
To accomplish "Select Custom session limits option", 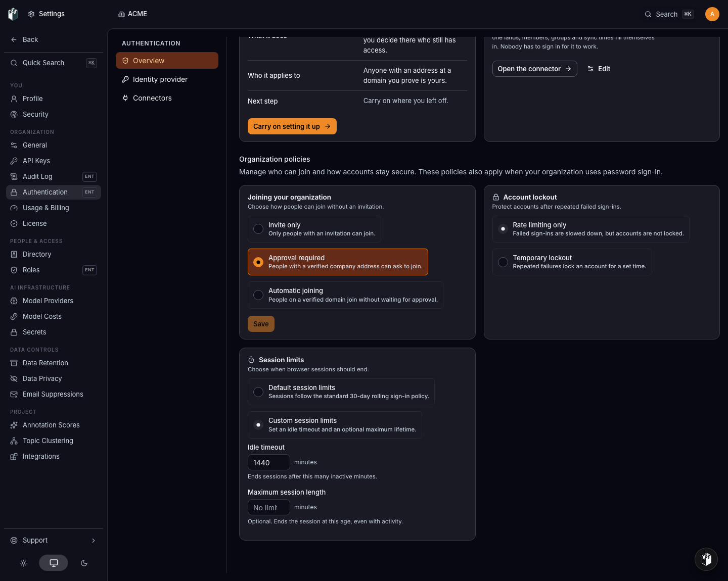I will pos(335,425).
